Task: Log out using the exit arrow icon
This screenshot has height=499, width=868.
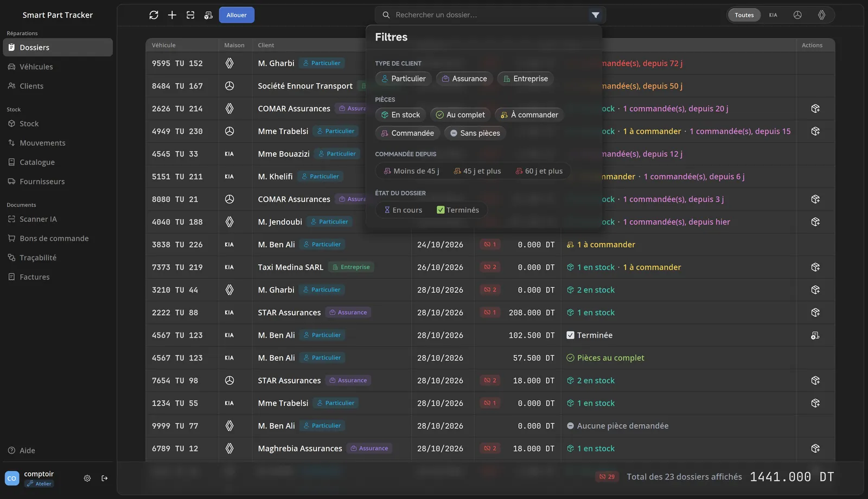Action: coord(105,478)
